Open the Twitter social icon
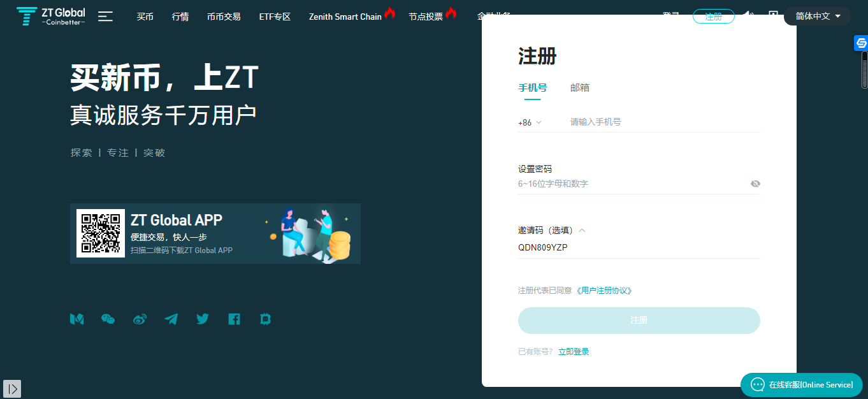Viewport: 868px width, 399px height. click(203, 319)
